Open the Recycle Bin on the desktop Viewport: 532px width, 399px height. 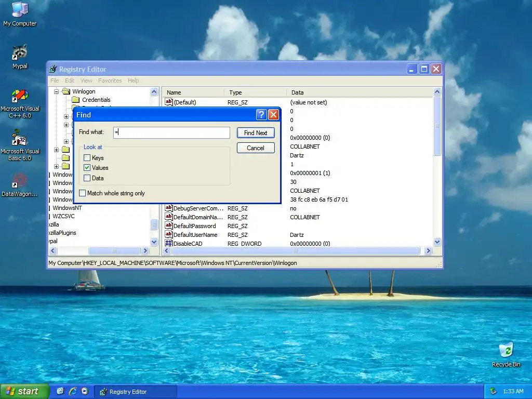click(506, 355)
